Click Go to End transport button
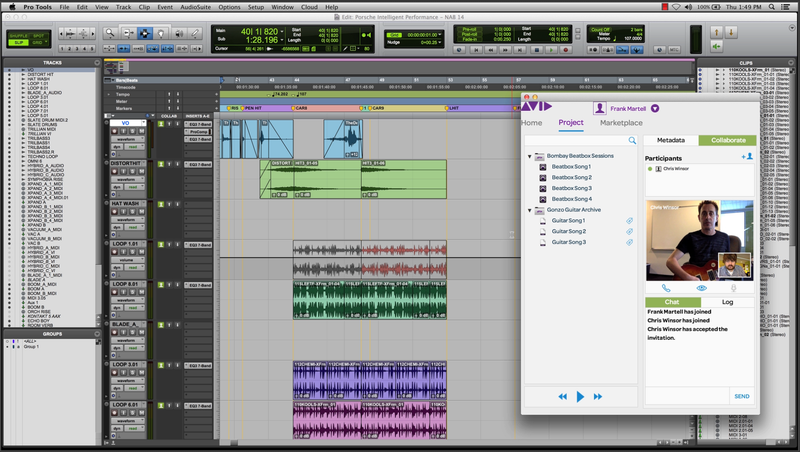Viewport: 800px width, 452px height. coord(520,49)
